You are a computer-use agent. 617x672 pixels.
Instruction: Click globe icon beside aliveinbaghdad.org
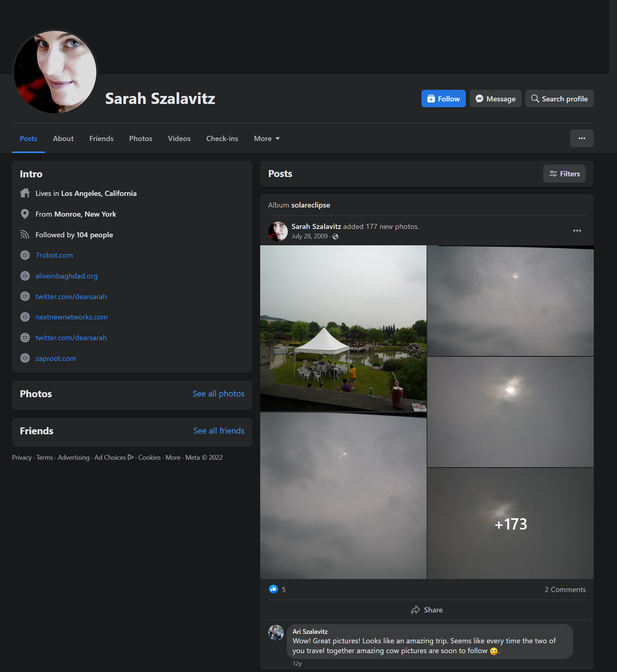[25, 276]
